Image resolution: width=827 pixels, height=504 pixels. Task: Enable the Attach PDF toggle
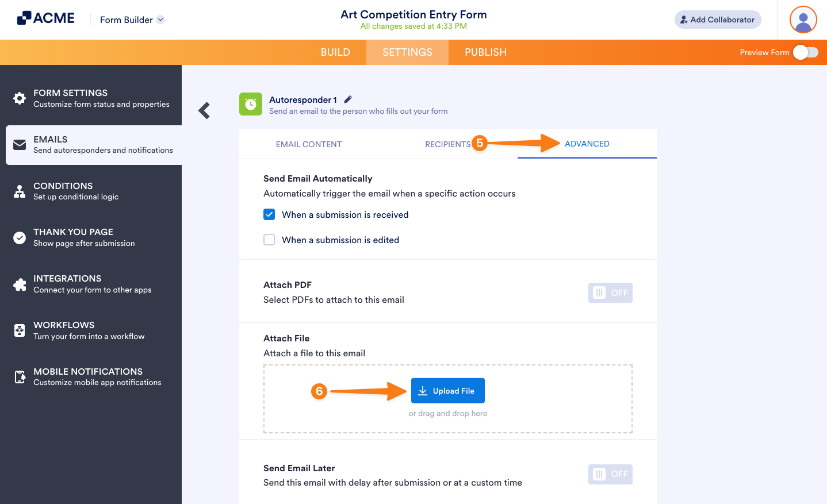coord(610,293)
